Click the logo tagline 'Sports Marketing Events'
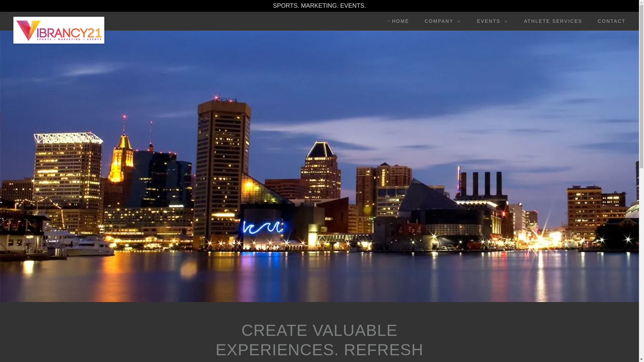Screen dimensions: 644x362 [x=69, y=39]
